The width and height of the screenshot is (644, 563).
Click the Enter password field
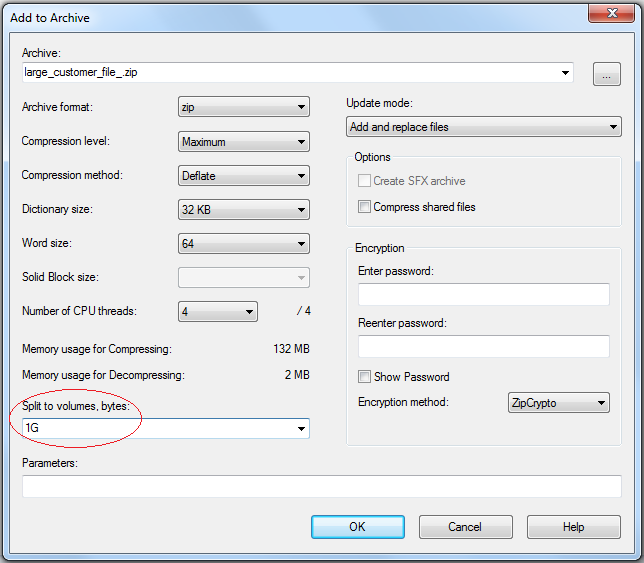click(483, 294)
